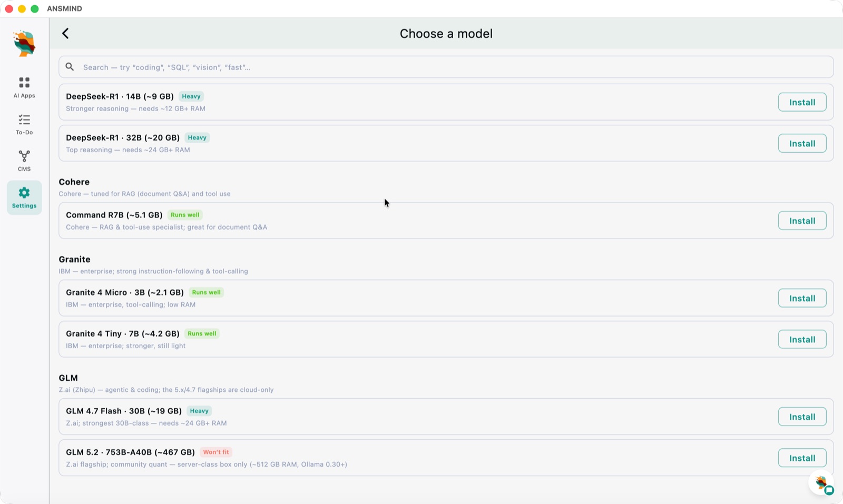
Task: Select GLM 4.7 Flash · 30B title
Action: (x=124, y=411)
